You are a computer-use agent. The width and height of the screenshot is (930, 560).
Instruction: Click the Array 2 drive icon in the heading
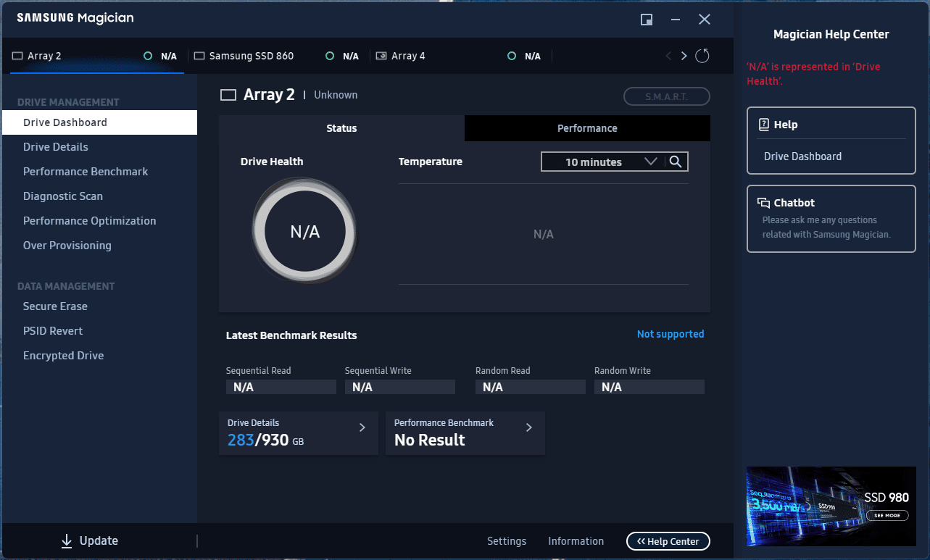click(228, 95)
